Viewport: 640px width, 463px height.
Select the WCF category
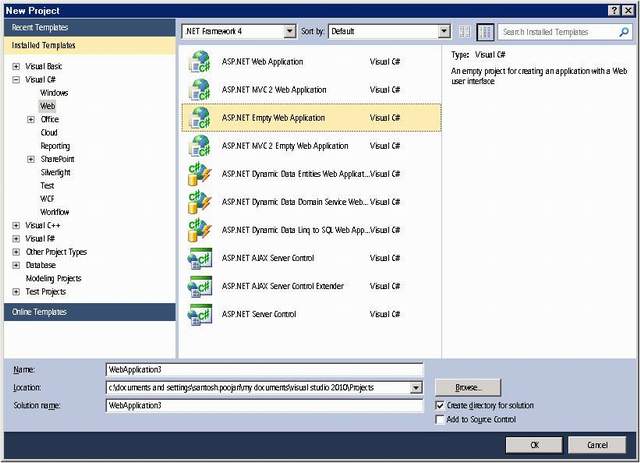coord(47,199)
